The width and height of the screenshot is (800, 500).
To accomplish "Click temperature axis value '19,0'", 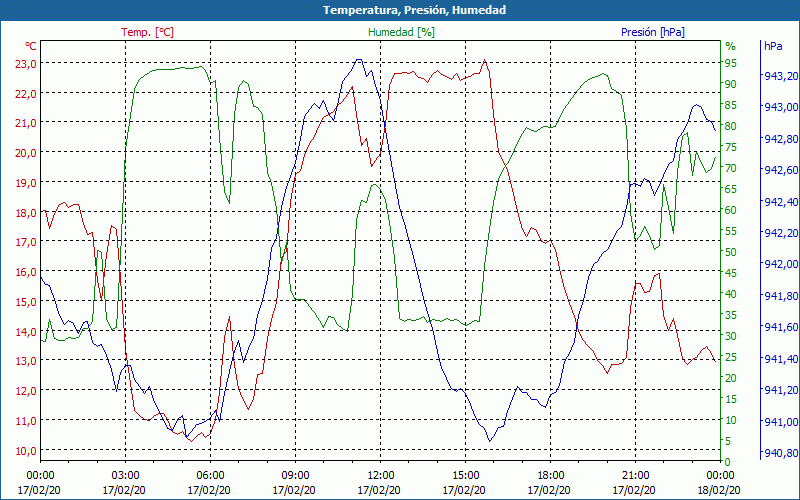I will click(x=26, y=182).
